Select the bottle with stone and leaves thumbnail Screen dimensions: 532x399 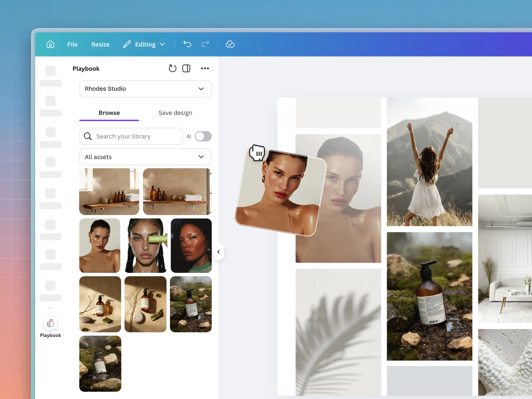pyautogui.click(x=145, y=304)
